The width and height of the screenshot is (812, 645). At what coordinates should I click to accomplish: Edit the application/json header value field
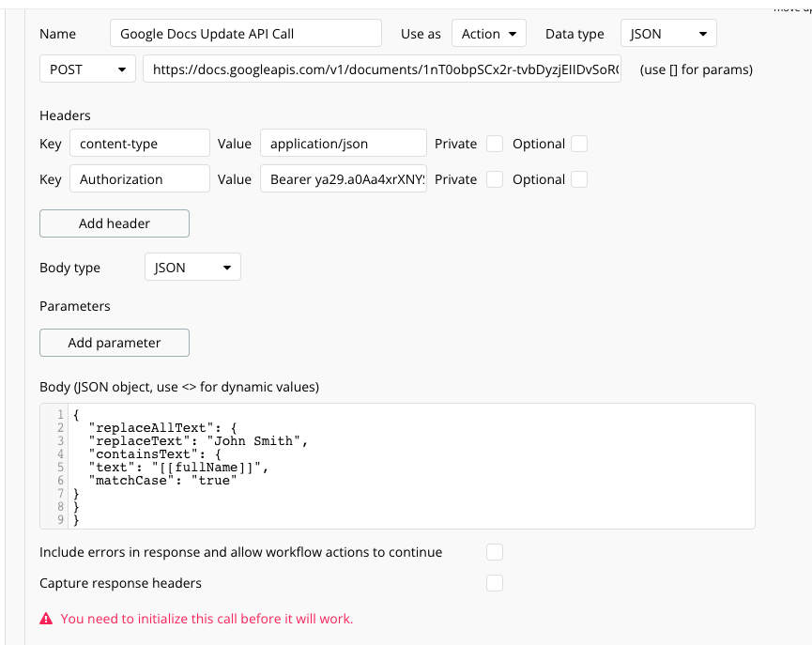[342, 143]
